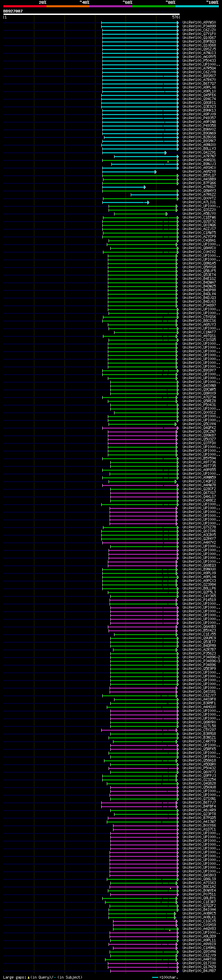Select hit UniRef100_A7R7N7
This screenshot has width=222, height=980.
[199, 156]
